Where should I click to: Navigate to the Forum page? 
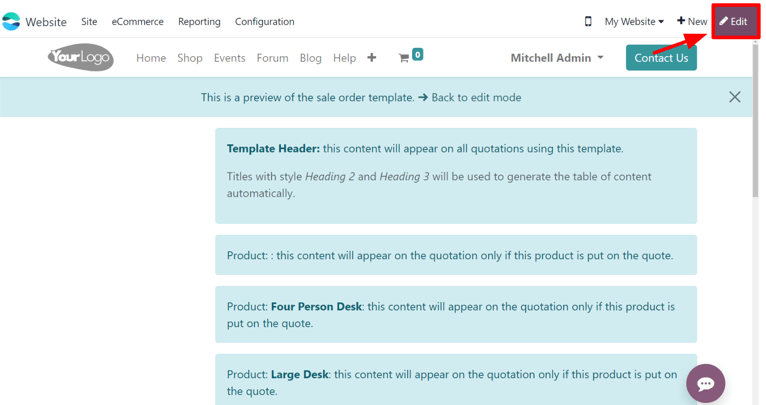pos(272,58)
